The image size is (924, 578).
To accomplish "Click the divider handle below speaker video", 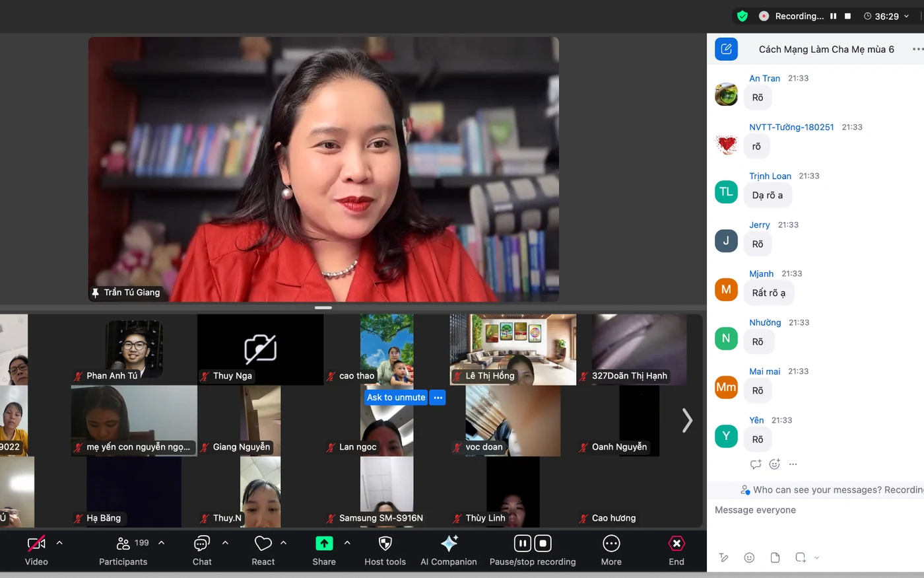I will coord(323,308).
